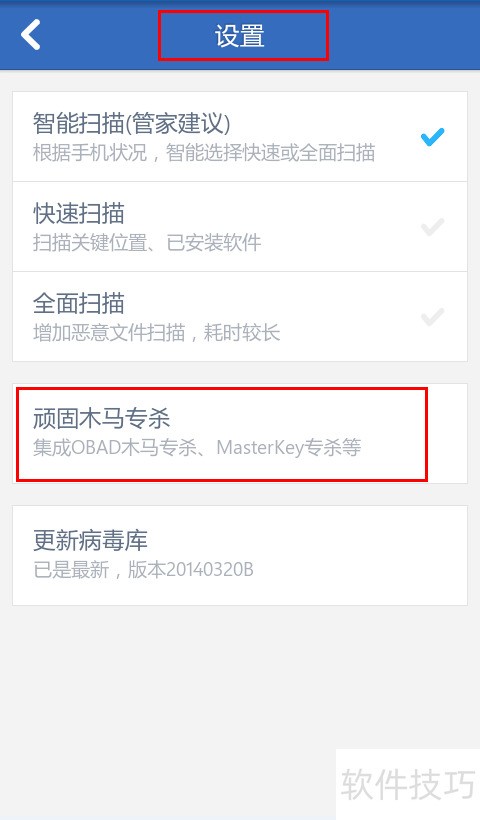Tap subtitle 集成OBAD木马专杀、MasterKey专杀等

197,448
